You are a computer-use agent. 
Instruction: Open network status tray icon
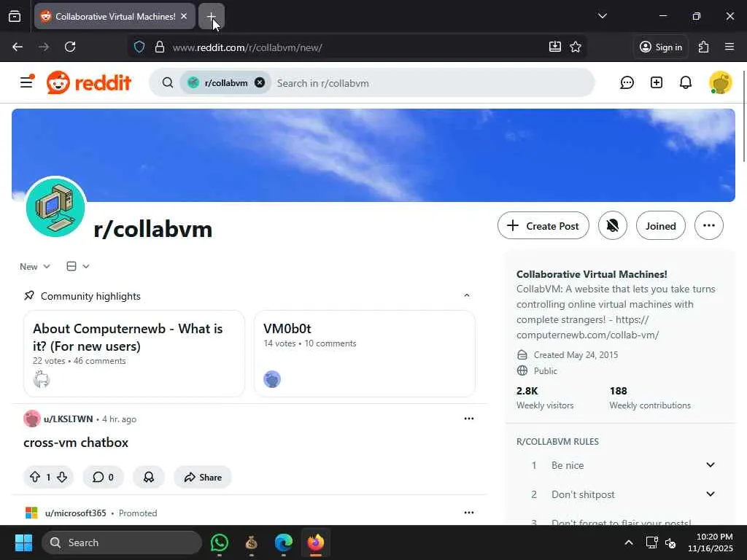pos(651,542)
